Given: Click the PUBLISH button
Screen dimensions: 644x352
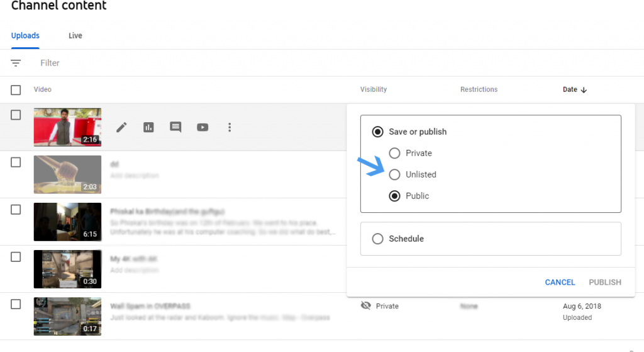Looking at the screenshot, I should click(604, 282).
